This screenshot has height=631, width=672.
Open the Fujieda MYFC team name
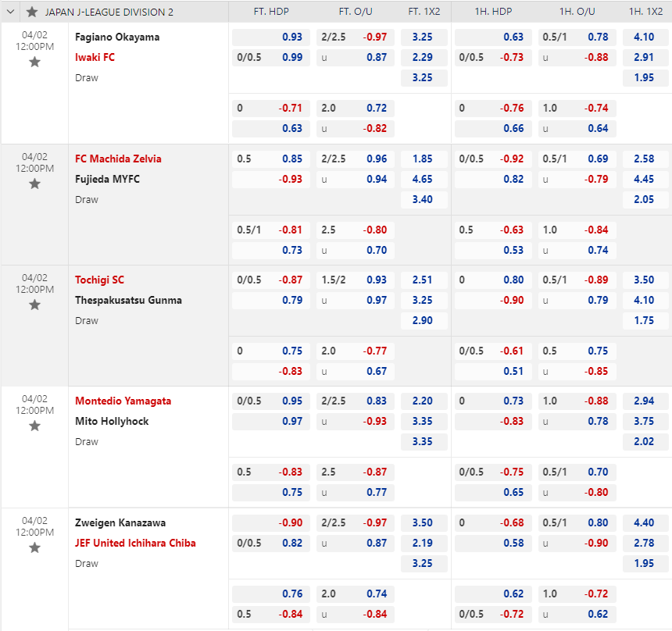tap(107, 179)
